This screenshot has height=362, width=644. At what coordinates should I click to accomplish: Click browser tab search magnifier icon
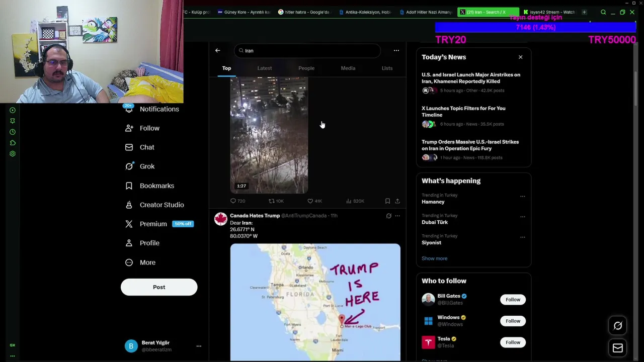(603, 12)
